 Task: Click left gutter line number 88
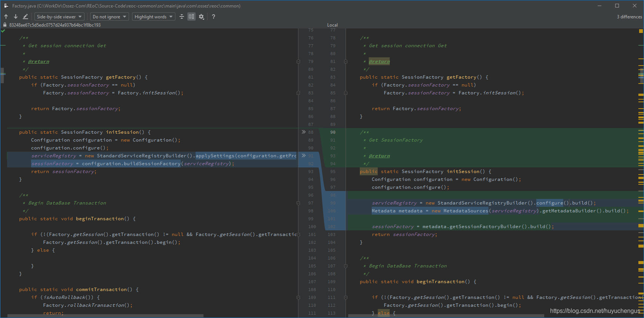[x=311, y=132]
